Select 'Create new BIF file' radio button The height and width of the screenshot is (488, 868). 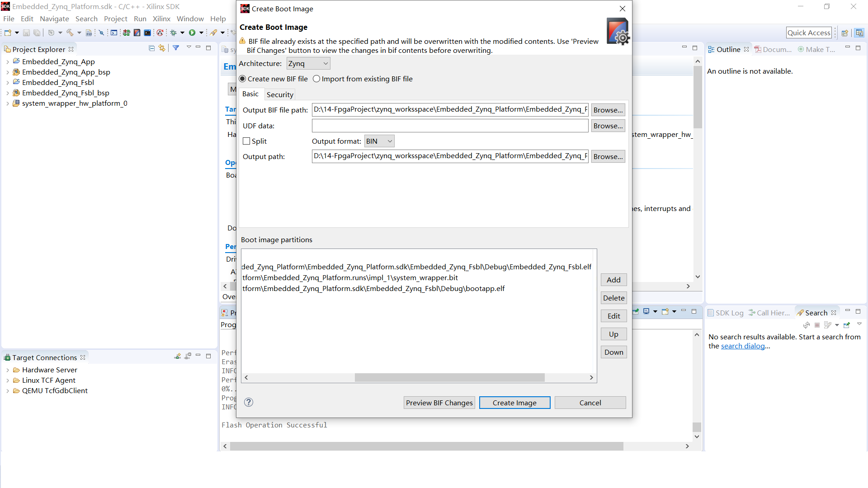[243, 78]
